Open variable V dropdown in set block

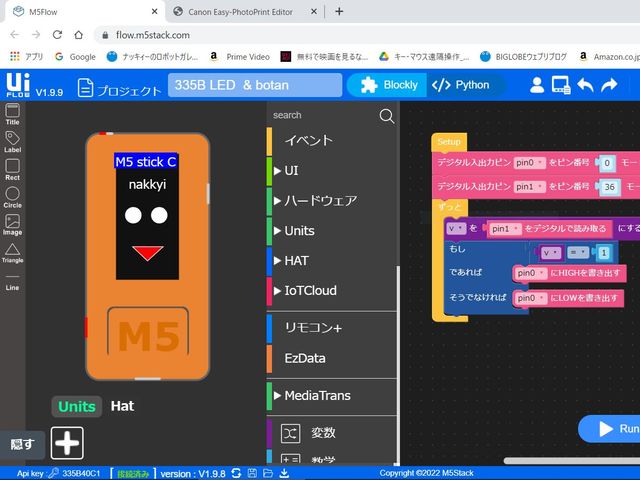pos(456,228)
